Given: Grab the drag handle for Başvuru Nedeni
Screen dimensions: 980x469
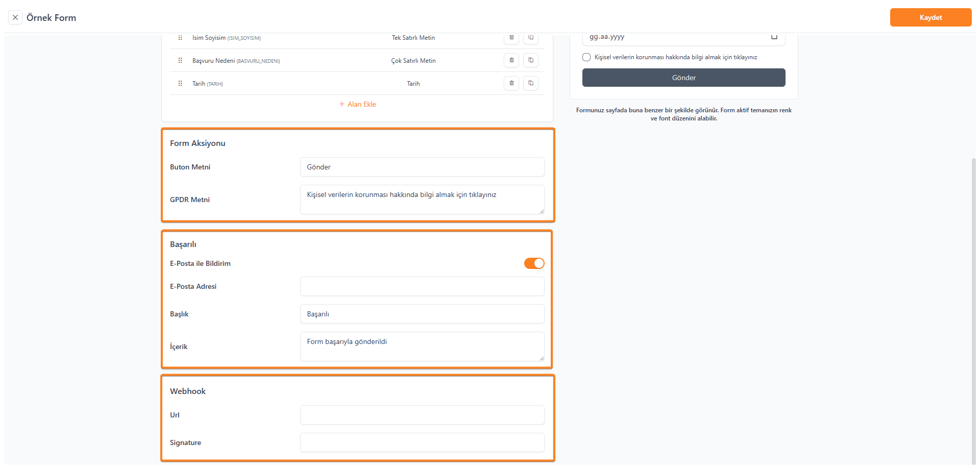Looking at the screenshot, I should click(180, 60).
